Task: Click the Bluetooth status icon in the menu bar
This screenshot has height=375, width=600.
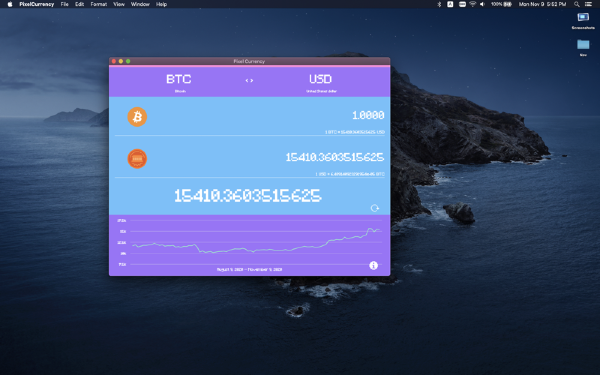Action: tap(439, 4)
